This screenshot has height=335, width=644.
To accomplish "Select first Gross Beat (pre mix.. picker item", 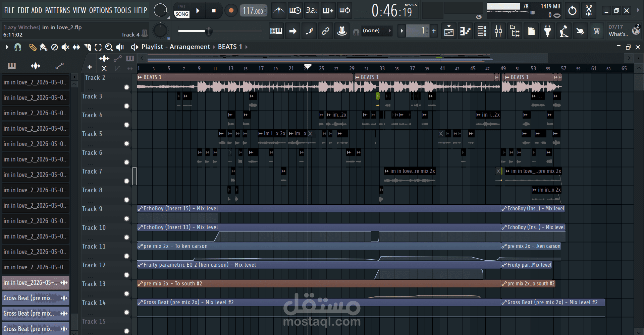I will [x=36, y=298].
